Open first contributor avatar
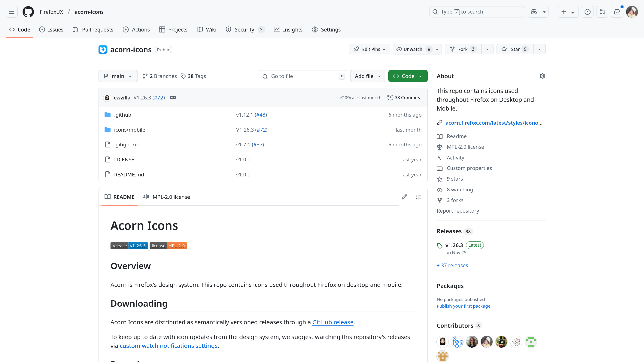 (443, 342)
